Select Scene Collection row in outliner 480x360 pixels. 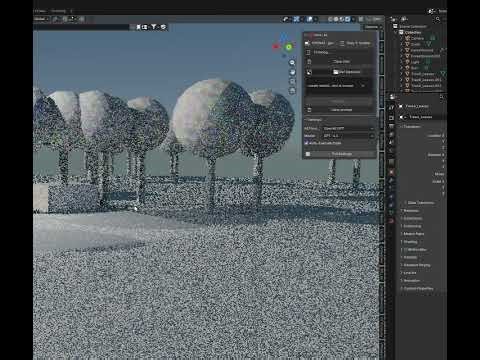click(413, 26)
